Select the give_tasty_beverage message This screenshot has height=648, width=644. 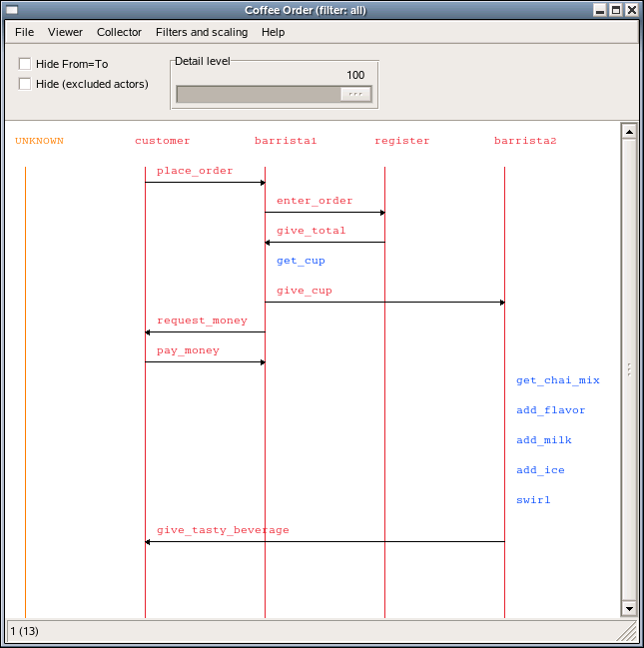(223, 530)
